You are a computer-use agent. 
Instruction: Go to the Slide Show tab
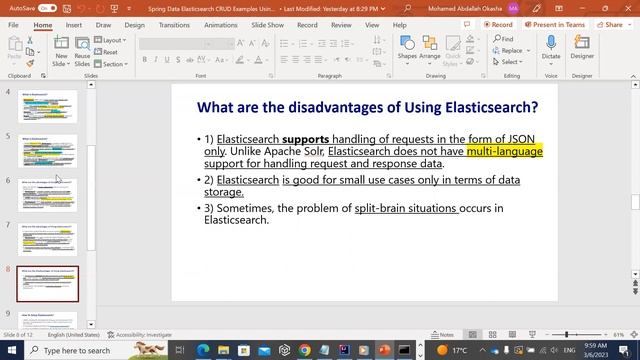(267, 25)
